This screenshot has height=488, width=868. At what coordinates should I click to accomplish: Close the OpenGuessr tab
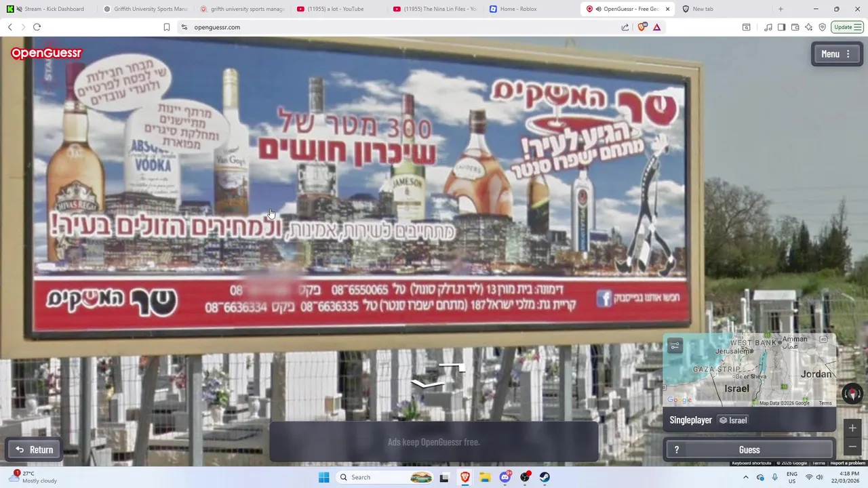[667, 9]
